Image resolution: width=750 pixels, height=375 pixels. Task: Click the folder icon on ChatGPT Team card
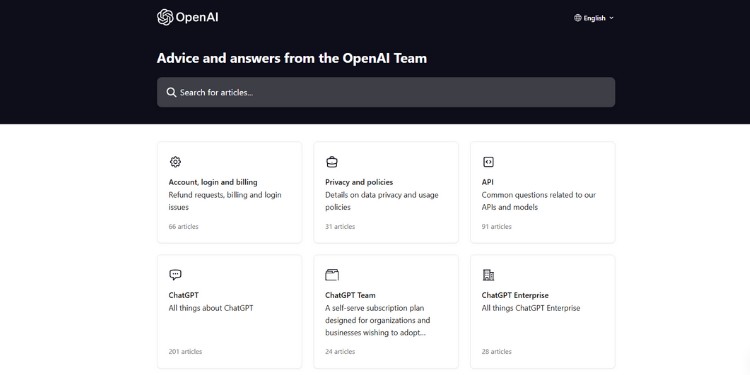332,275
